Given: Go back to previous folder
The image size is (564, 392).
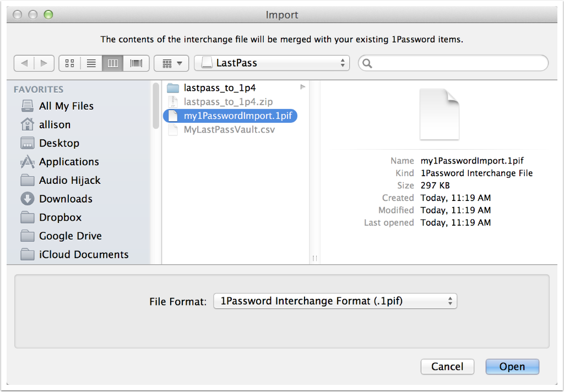Looking at the screenshot, I should point(24,63).
